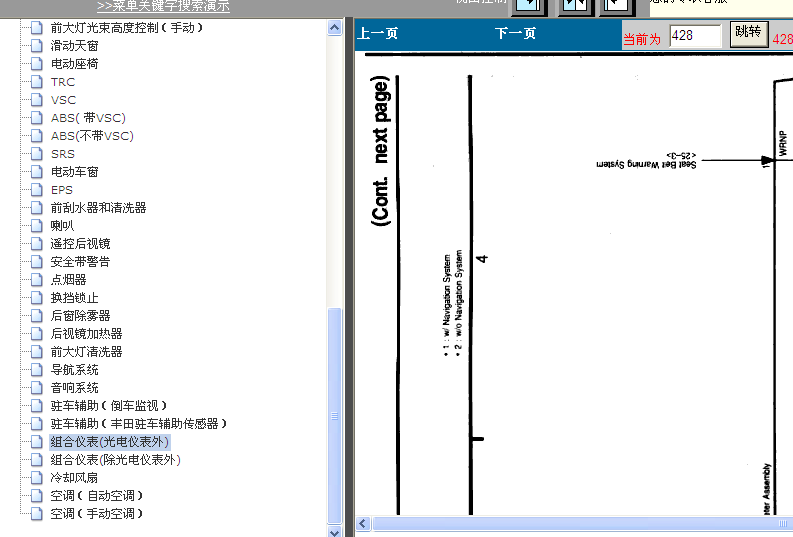Open the TRC entry
This screenshot has height=537, width=793.
click(x=63, y=82)
